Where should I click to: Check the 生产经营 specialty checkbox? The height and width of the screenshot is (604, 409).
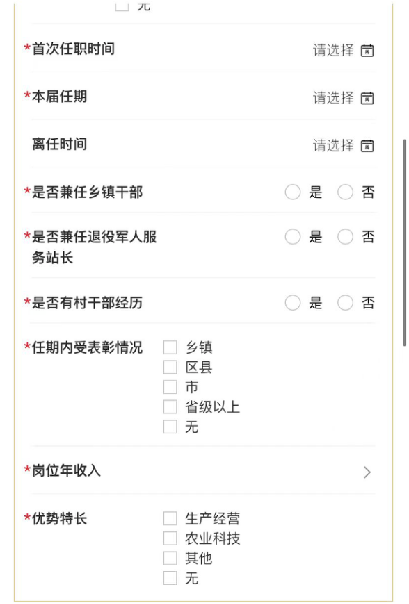click(170, 518)
